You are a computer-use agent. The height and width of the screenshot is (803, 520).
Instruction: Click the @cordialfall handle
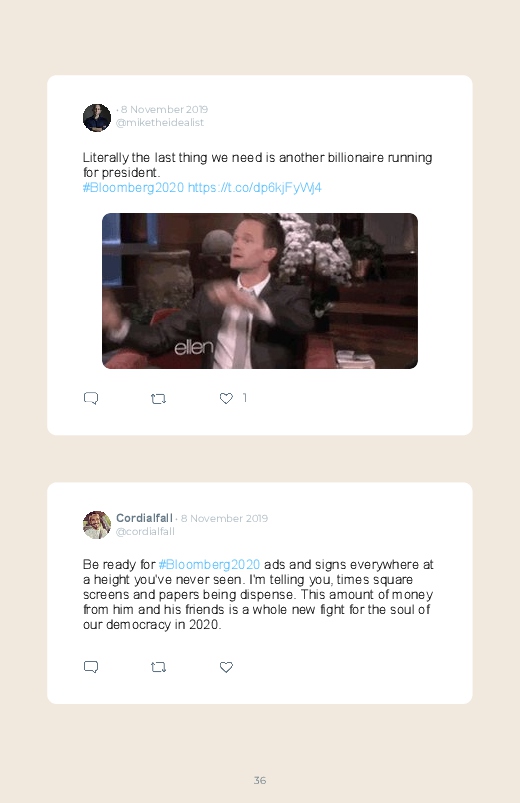[145, 532]
